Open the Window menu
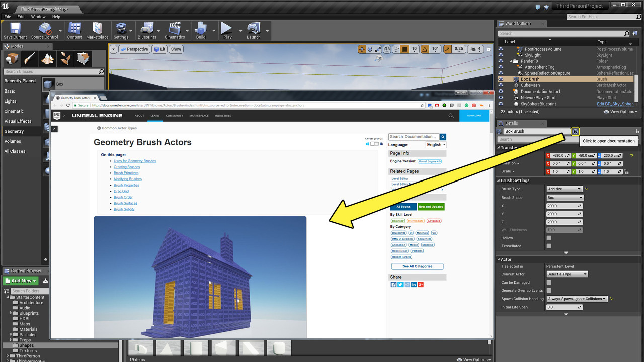The height and width of the screenshot is (362, 644). pos(38,17)
